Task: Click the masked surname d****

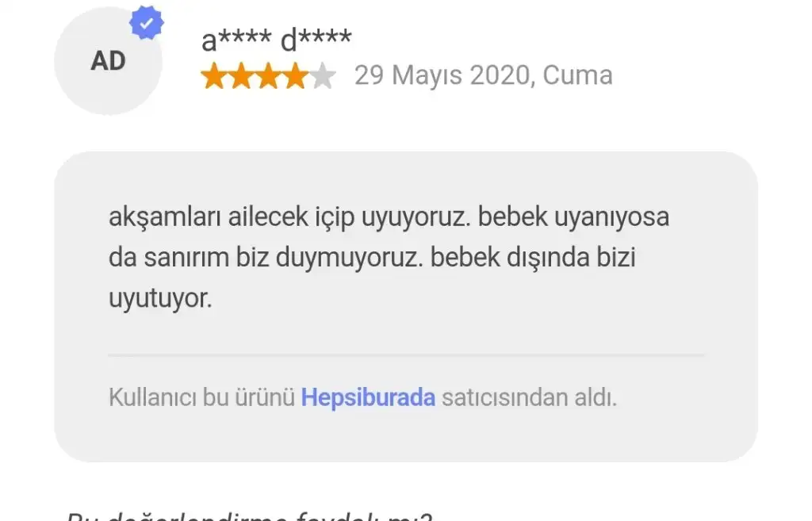Action: [x=316, y=39]
